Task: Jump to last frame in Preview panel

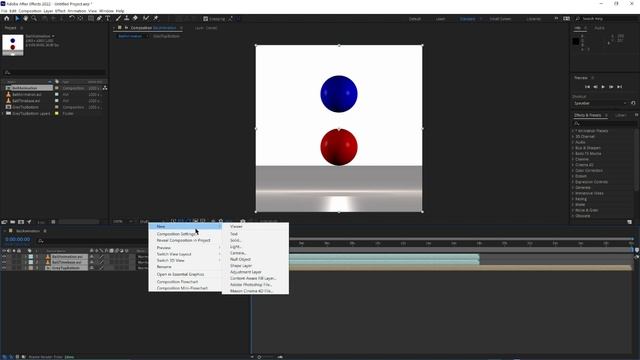Action: coord(619,87)
